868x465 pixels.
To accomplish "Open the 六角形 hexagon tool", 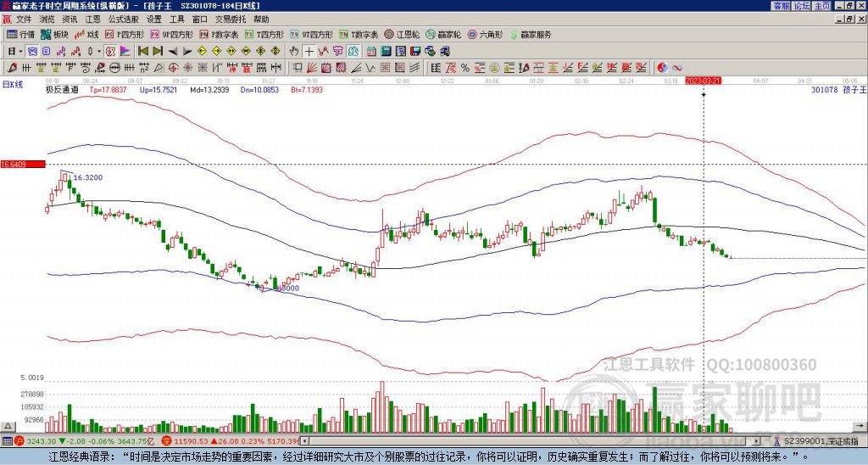I will (x=485, y=35).
